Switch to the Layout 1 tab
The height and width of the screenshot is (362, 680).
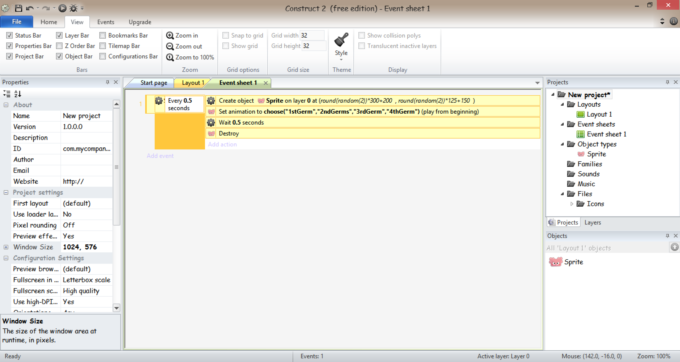point(193,83)
